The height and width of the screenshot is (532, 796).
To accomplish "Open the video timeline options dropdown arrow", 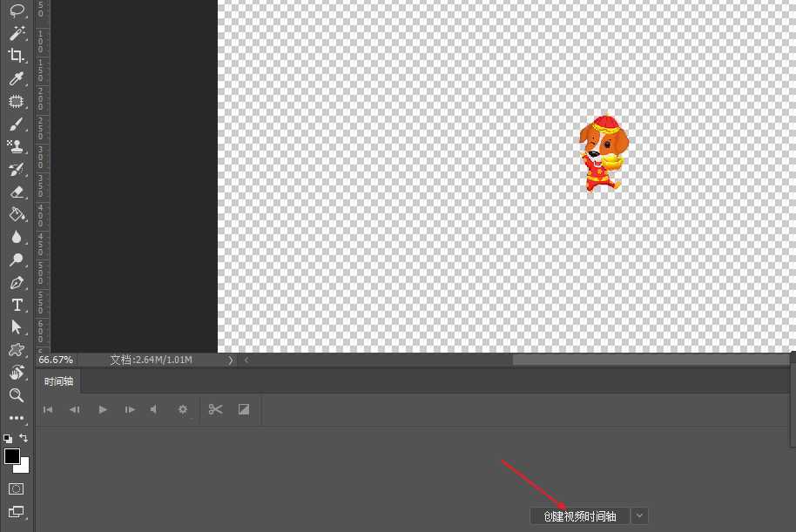I will pos(639,515).
